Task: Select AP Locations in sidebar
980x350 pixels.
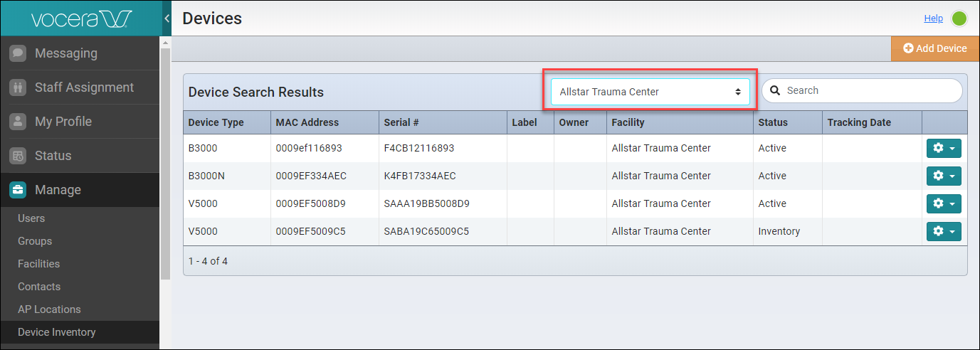Action: coord(49,309)
